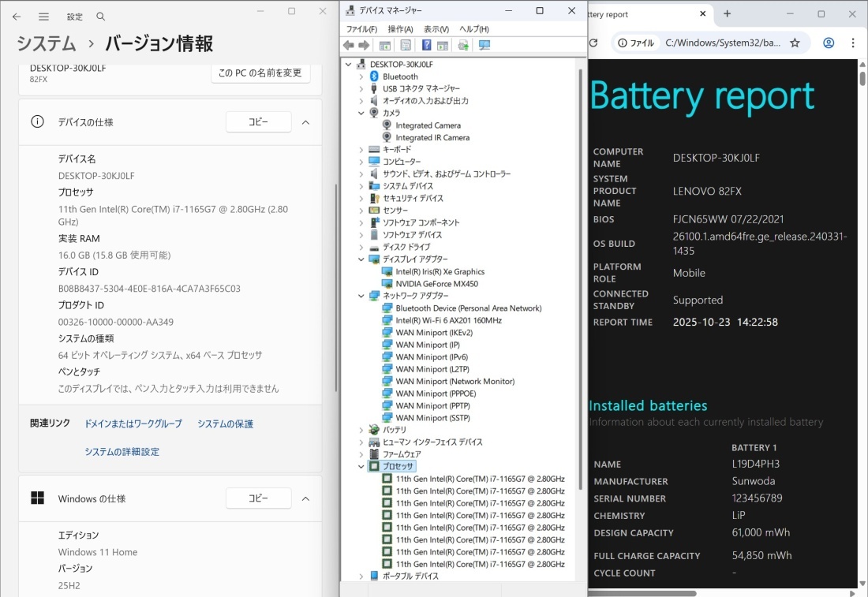This screenshot has width=868, height=597.
Task: Collapse the ネットワーク アダプター tree node
Action: [x=361, y=296]
